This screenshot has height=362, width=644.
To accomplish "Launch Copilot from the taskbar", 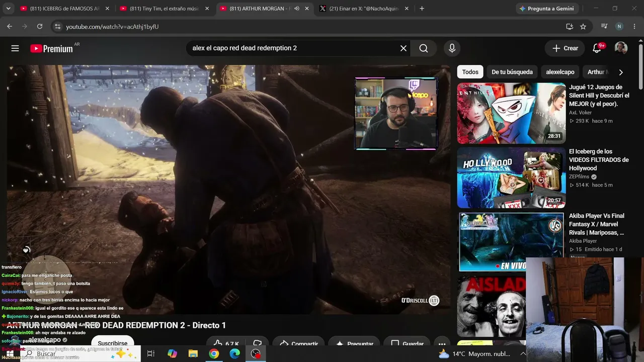I will click(172, 354).
